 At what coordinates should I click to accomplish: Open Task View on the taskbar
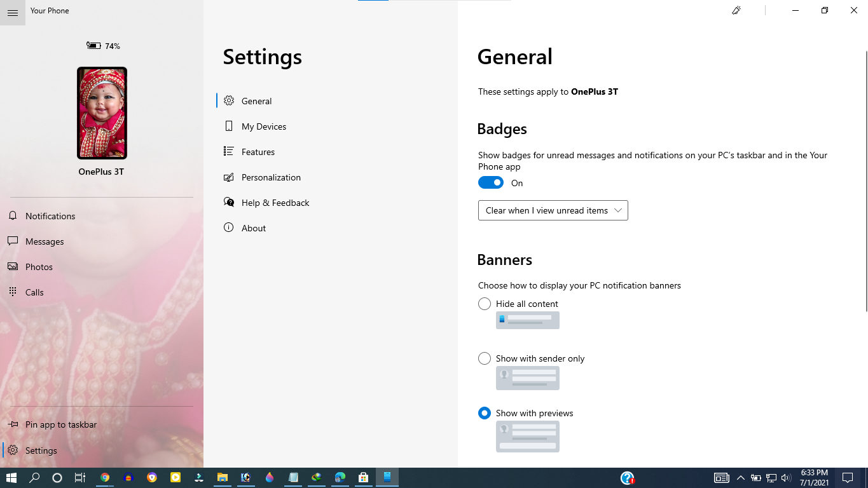(80, 478)
